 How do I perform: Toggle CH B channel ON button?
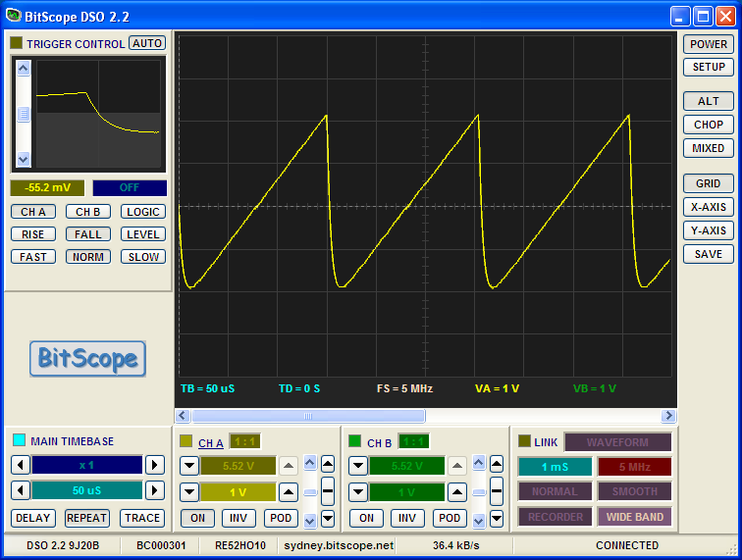pos(366,518)
